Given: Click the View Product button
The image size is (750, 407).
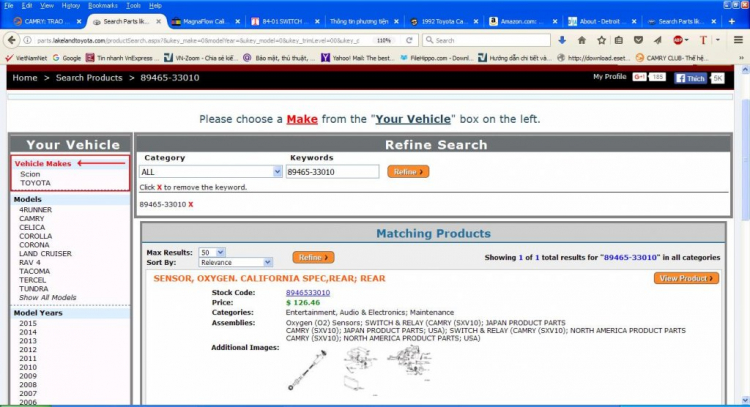Looking at the screenshot, I should [x=686, y=278].
